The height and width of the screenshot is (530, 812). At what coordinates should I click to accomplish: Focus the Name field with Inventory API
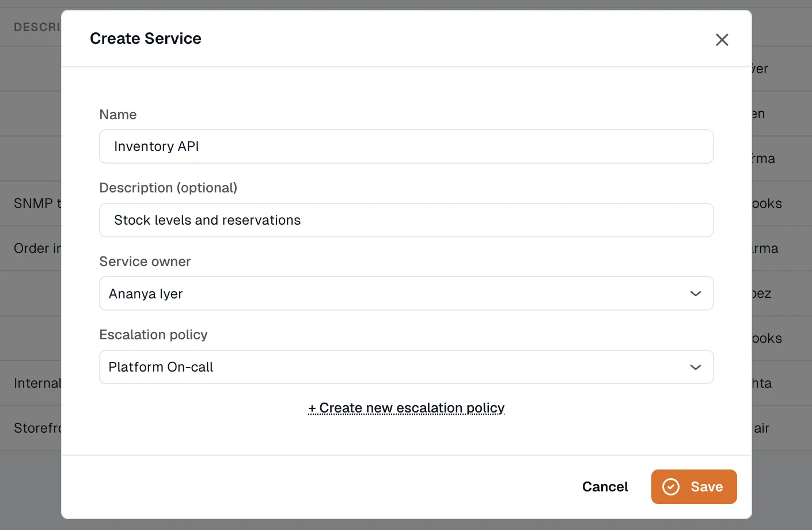[x=406, y=146]
